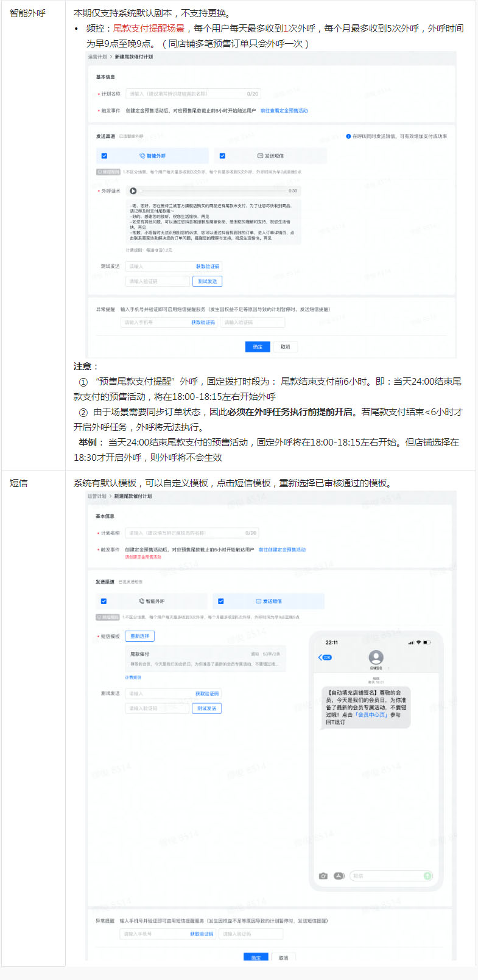This screenshot has height=980, width=478.
Task: Click message icon of highlighted 发送短信 channel
Action: tap(258, 601)
